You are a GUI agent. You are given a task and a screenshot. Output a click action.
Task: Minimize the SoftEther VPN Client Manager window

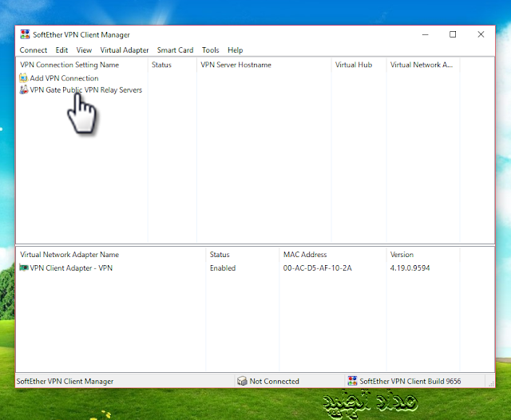(x=426, y=34)
